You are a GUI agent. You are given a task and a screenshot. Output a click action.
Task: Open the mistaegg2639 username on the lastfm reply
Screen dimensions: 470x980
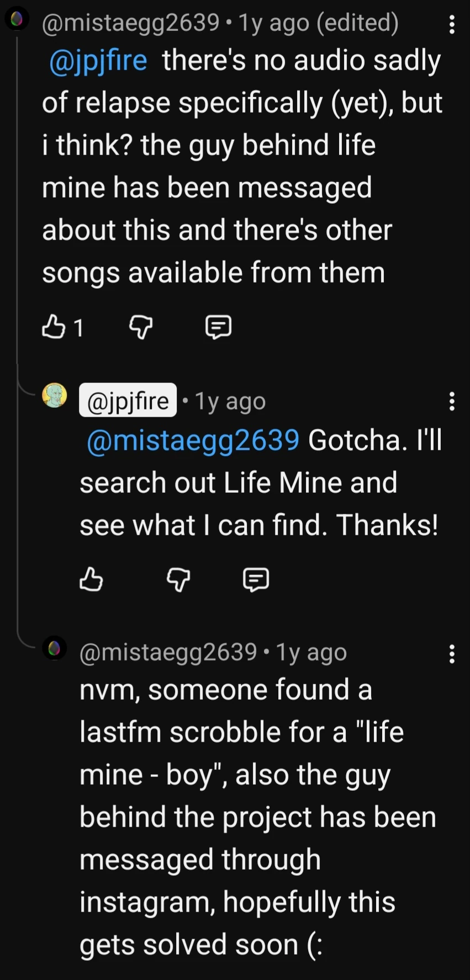tap(168, 652)
